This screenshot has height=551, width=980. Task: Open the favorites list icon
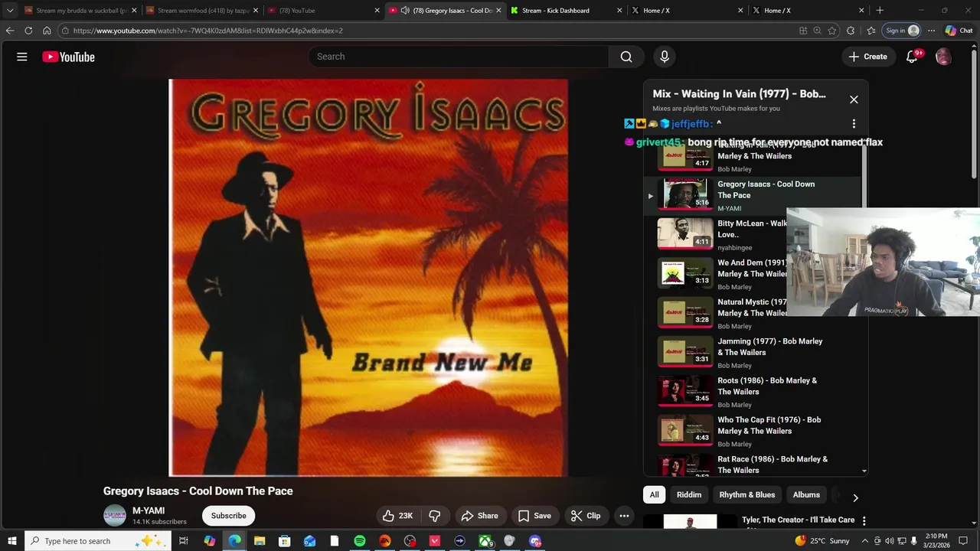871,31
